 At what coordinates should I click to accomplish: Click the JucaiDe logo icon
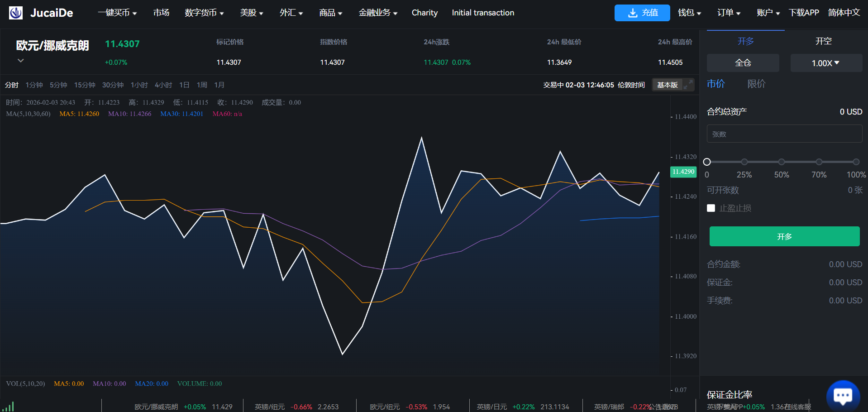pyautogui.click(x=16, y=13)
